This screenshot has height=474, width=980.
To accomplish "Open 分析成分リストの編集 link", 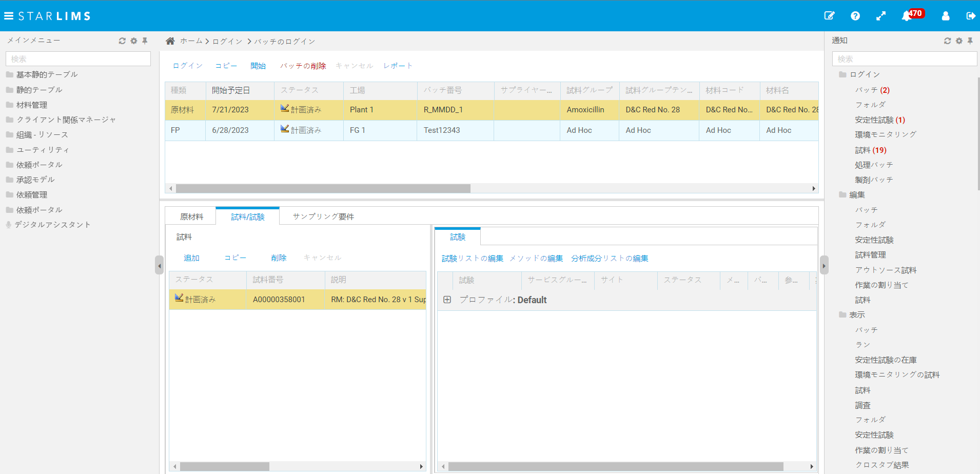I will (x=610, y=258).
